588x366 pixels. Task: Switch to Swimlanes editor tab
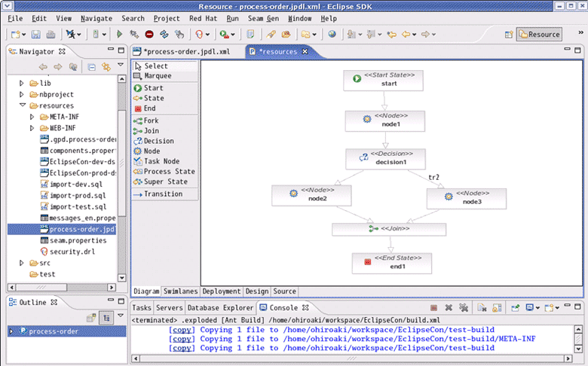point(180,291)
